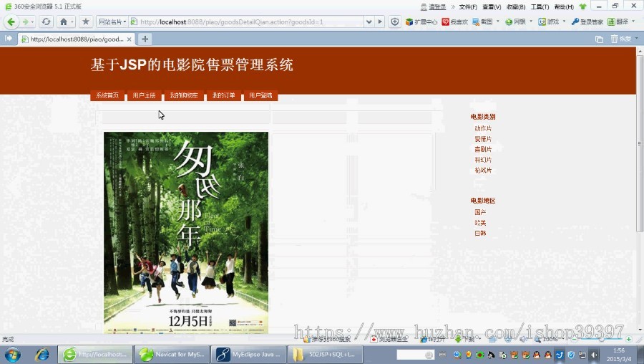The height and width of the screenshot is (364, 644).
Task: Open the 帮助(H) menu
Action: point(564,6)
